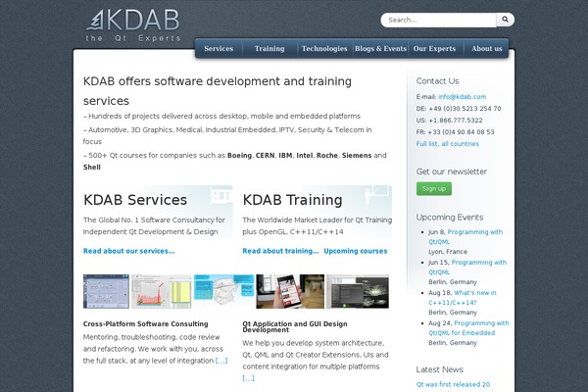588x392 pixels.
Task: Click the search magnifier button
Action: pyautogui.click(x=505, y=20)
